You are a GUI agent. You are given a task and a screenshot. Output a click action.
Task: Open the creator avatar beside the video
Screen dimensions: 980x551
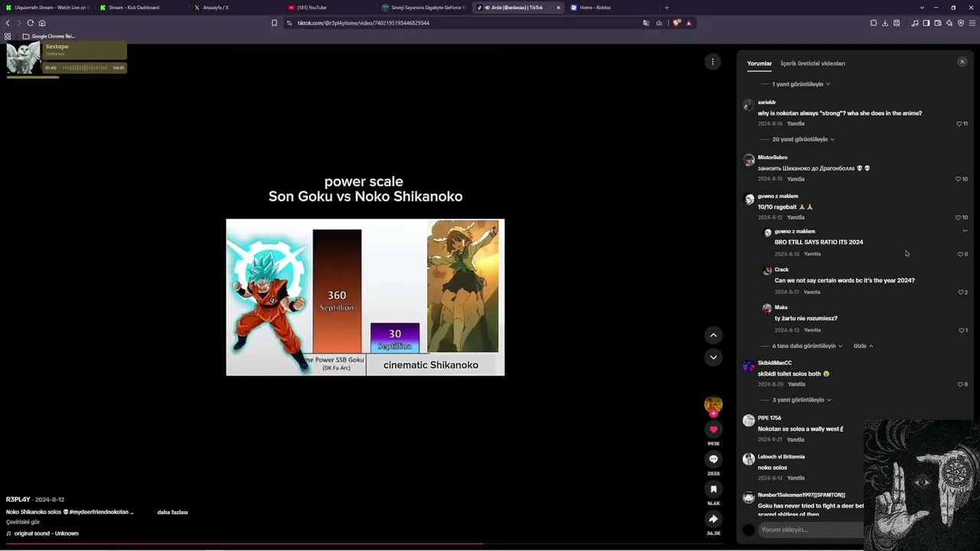click(714, 405)
